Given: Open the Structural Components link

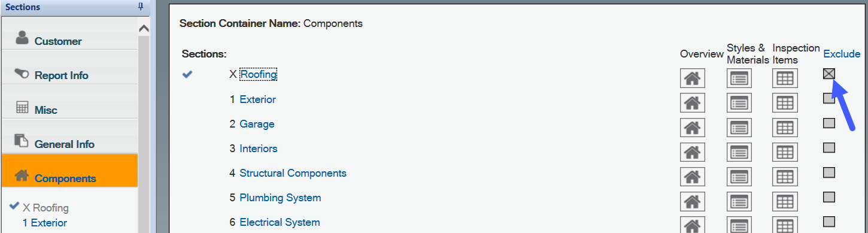Looking at the screenshot, I should click(x=293, y=173).
